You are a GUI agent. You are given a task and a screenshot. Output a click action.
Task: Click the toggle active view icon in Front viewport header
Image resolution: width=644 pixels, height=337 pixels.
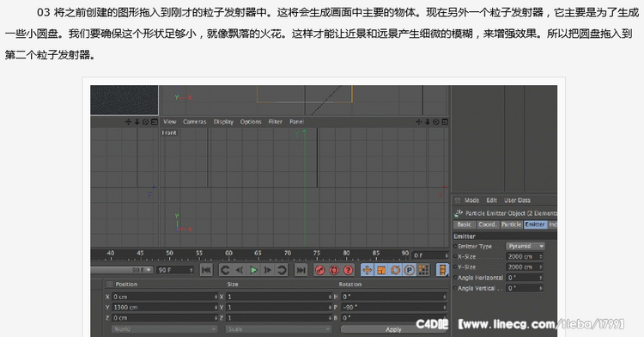click(445, 122)
